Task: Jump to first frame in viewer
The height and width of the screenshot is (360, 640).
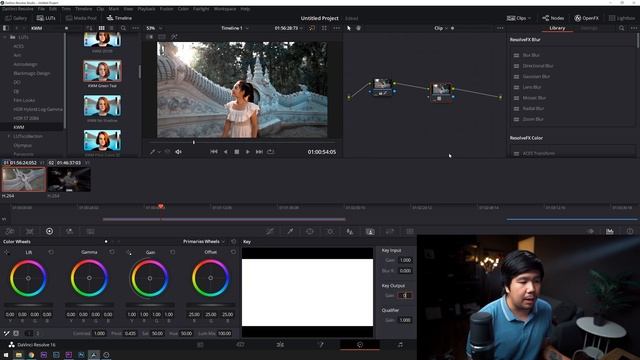Action: (x=214, y=152)
